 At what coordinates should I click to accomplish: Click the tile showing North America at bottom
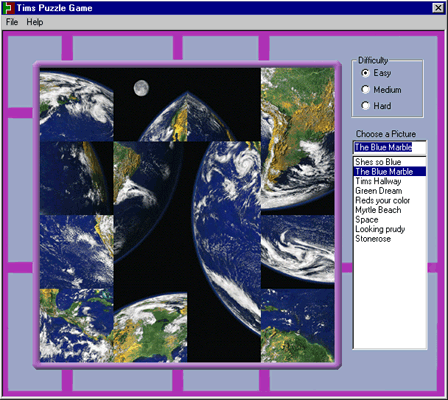click(150, 325)
